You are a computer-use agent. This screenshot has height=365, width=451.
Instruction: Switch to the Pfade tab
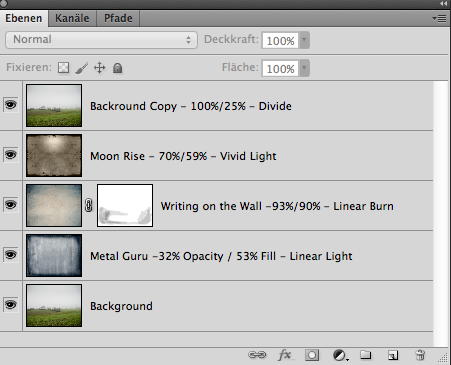click(x=118, y=18)
